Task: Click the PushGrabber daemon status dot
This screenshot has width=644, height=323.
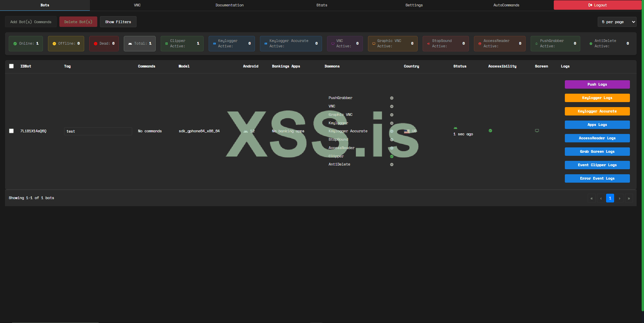Action: click(392, 98)
